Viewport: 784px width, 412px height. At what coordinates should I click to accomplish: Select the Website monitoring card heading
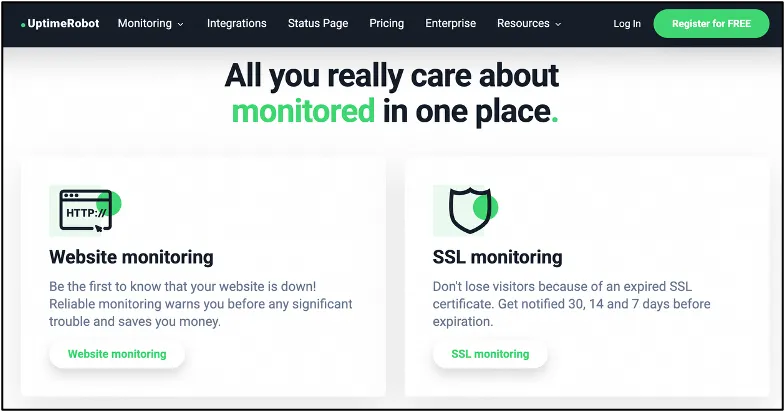click(x=132, y=257)
